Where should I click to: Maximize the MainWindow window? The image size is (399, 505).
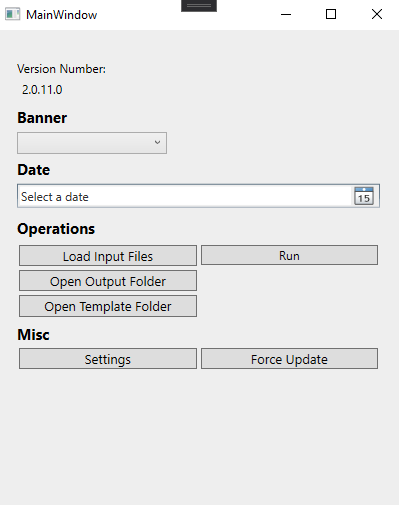click(x=331, y=14)
